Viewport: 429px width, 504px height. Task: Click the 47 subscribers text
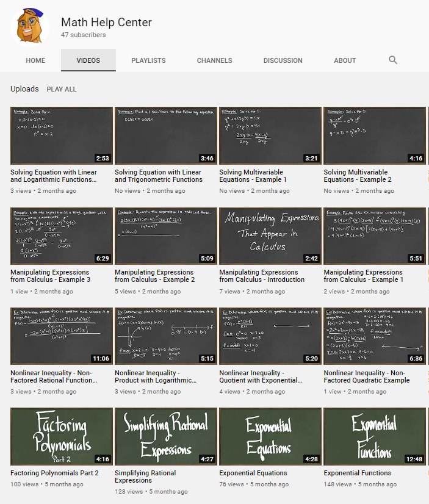point(84,35)
